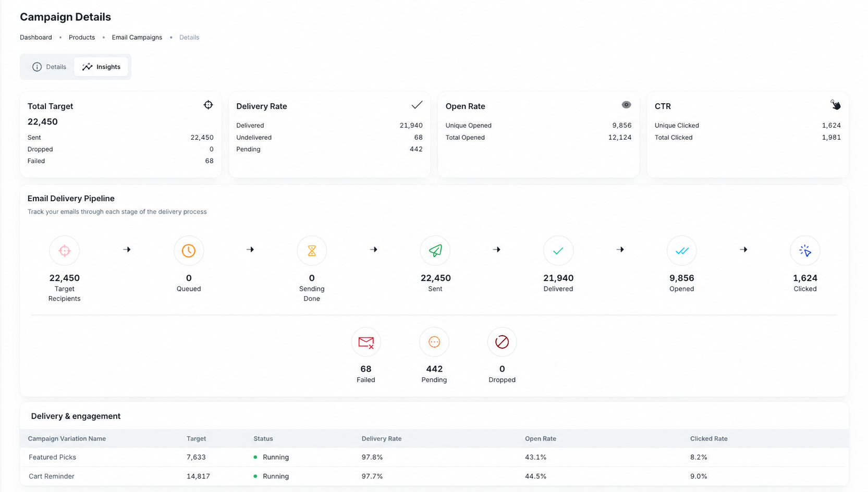Click the Delivered green check icon
868x492 pixels.
tap(558, 251)
